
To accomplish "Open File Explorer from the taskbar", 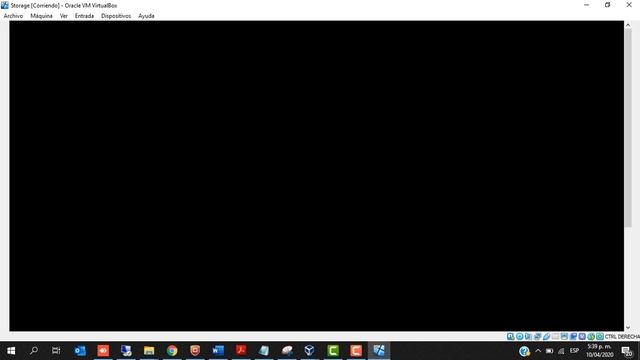I will pyautogui.click(x=149, y=351).
